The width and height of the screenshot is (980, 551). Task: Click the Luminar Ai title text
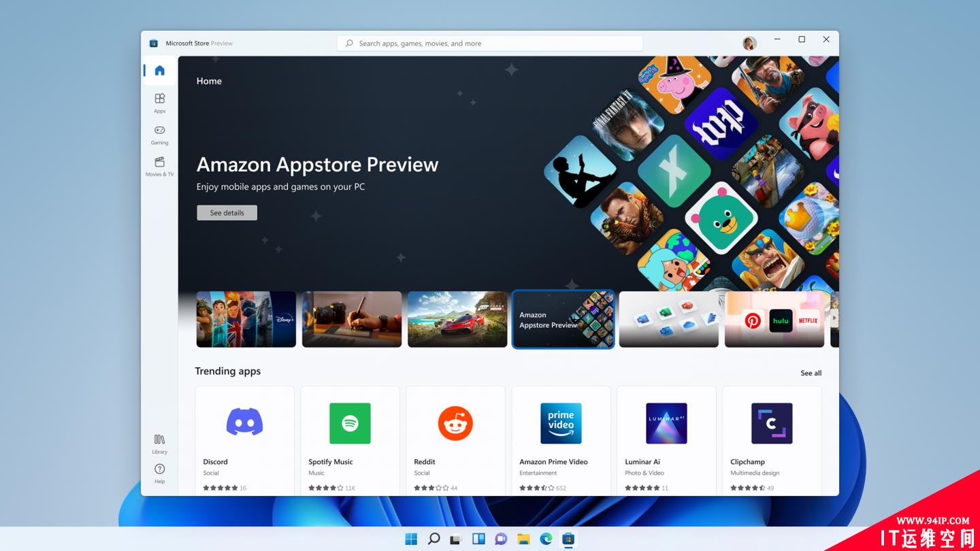[642, 462]
